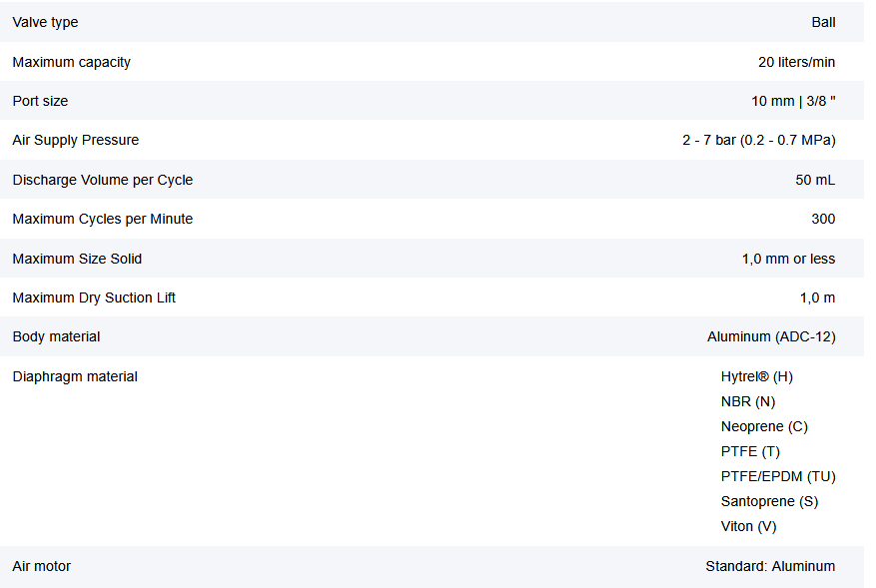Image resolution: width=876 pixels, height=588 pixels.
Task: Click the Air Supply Pressure label
Action: coord(75,140)
